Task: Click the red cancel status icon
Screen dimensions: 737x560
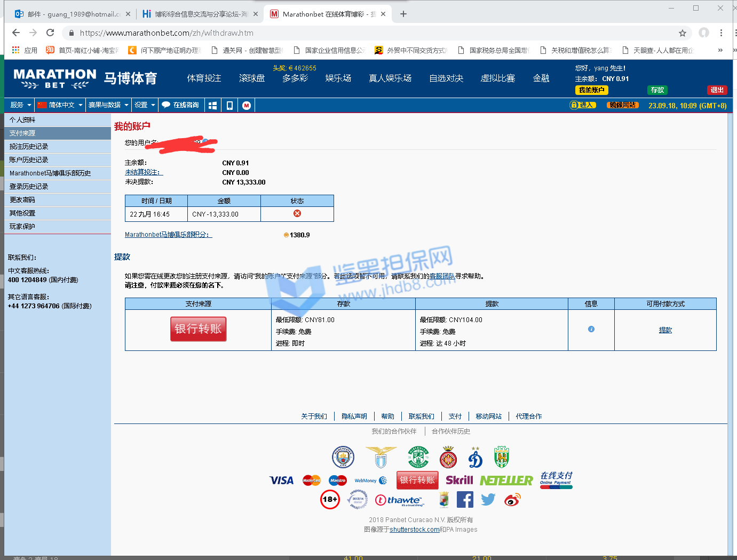Action: click(x=297, y=213)
